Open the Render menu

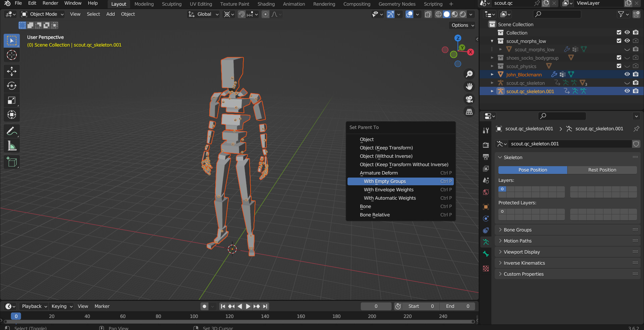(x=50, y=3)
